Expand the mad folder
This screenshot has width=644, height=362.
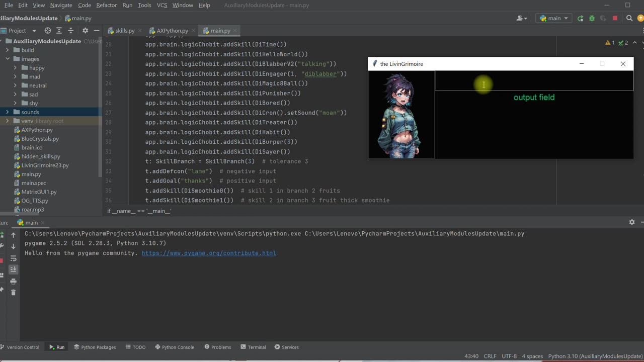[16, 77]
